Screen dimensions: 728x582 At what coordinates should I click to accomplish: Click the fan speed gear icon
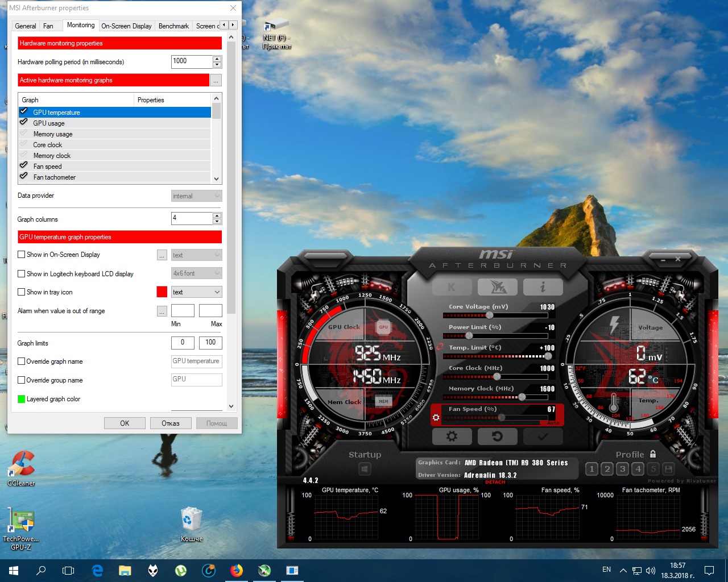pos(436,418)
